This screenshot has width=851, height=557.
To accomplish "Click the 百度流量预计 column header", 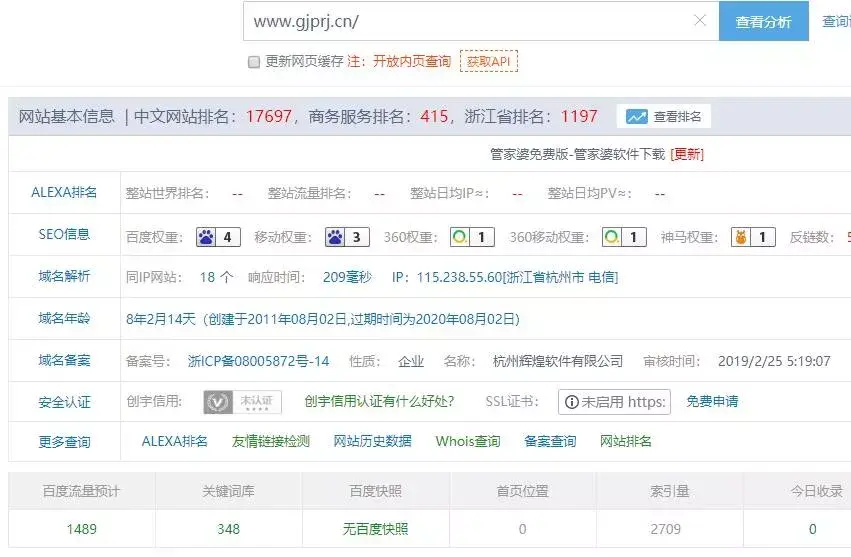I will pos(81,491).
